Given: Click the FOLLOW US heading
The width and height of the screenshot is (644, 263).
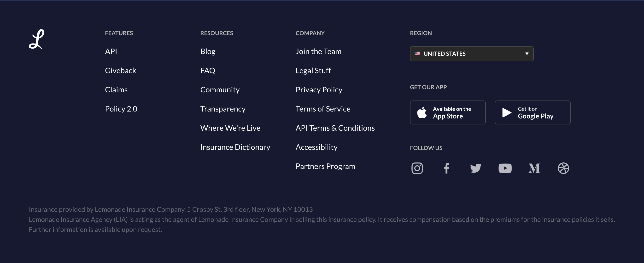Looking at the screenshot, I should (426, 148).
